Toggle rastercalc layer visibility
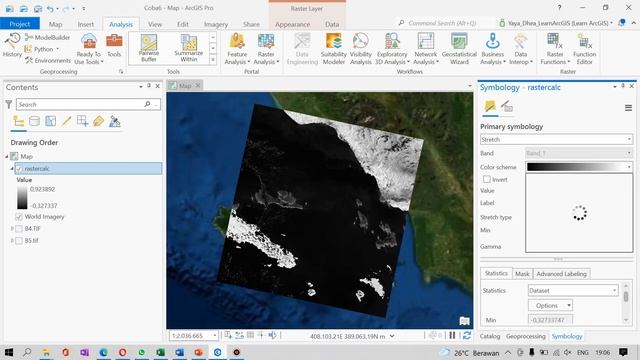This screenshot has height=360, width=640. 19,169
